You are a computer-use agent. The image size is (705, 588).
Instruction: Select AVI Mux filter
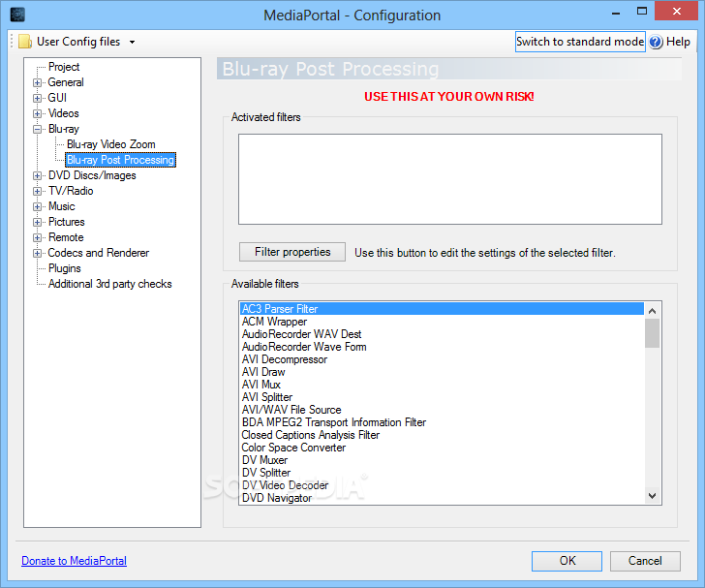pyautogui.click(x=442, y=385)
